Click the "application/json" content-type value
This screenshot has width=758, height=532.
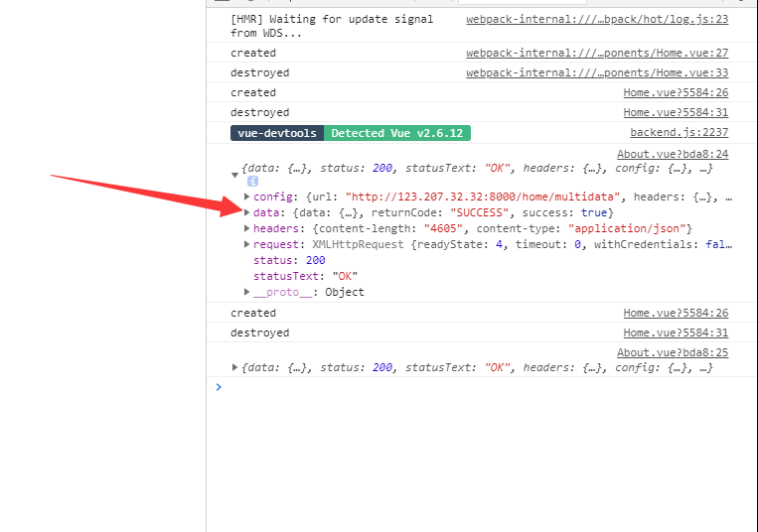point(627,229)
